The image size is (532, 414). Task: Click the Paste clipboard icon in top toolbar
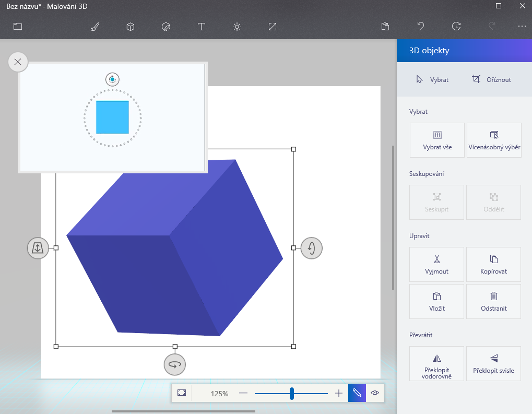pyautogui.click(x=385, y=27)
